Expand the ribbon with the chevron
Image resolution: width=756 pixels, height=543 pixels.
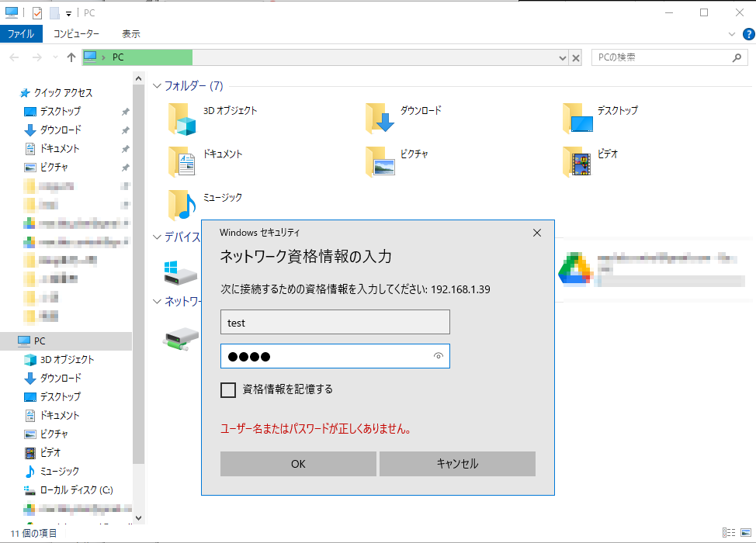(732, 34)
